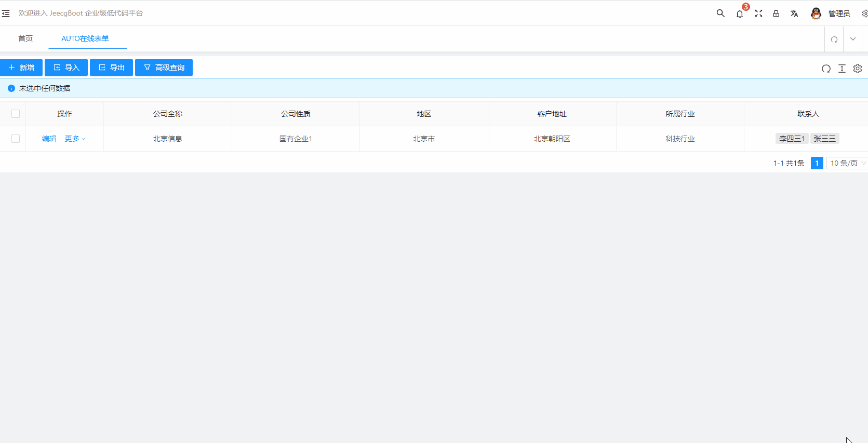Click the 所属行业 column header
The height and width of the screenshot is (443, 868).
pos(680,114)
